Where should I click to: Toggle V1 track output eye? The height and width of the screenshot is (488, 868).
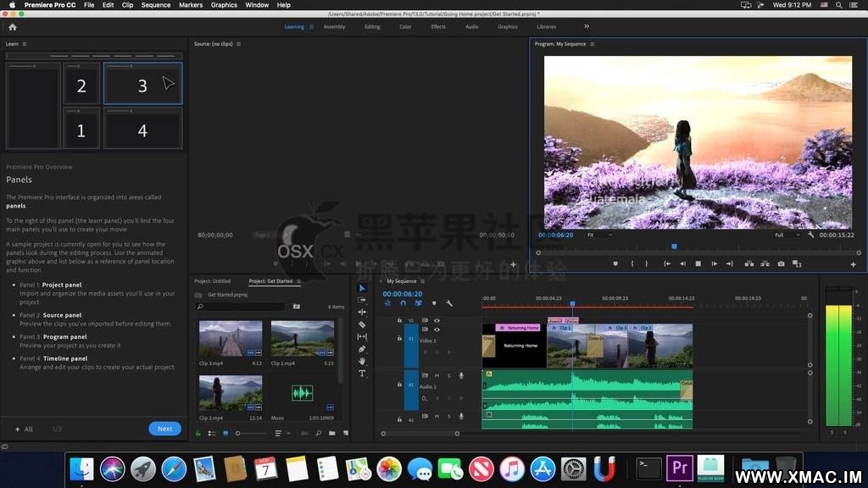click(437, 330)
